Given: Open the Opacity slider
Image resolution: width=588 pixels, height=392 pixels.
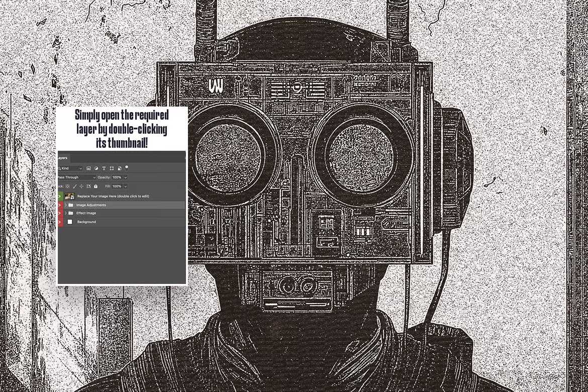Looking at the screenshot, I should [x=125, y=177].
